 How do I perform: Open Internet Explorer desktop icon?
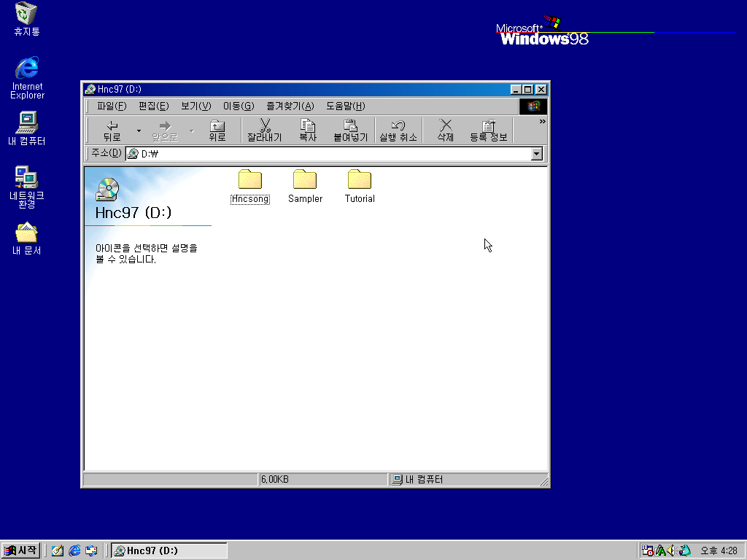(x=27, y=77)
